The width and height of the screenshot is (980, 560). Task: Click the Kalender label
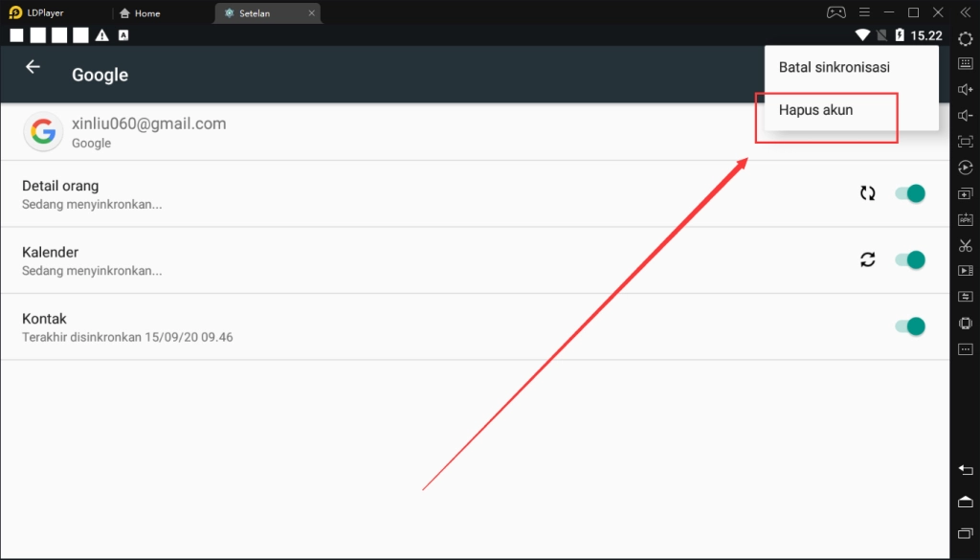50,252
